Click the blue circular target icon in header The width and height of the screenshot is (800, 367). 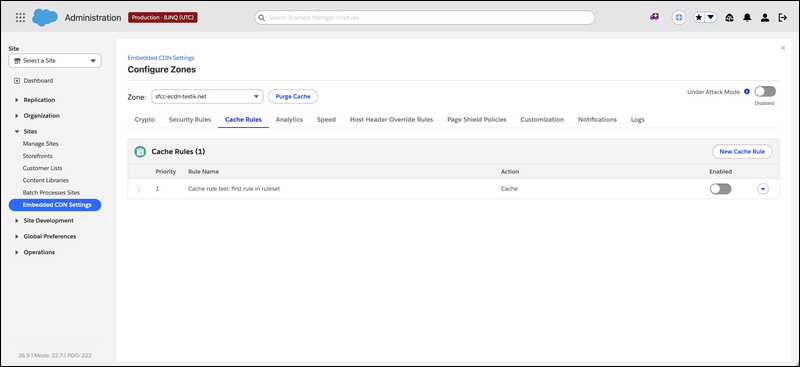(679, 17)
